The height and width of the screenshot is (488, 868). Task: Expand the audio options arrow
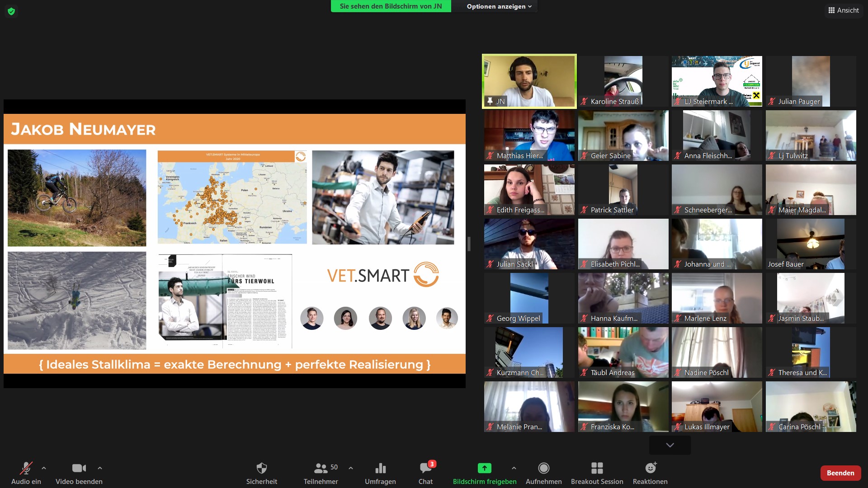(44, 468)
